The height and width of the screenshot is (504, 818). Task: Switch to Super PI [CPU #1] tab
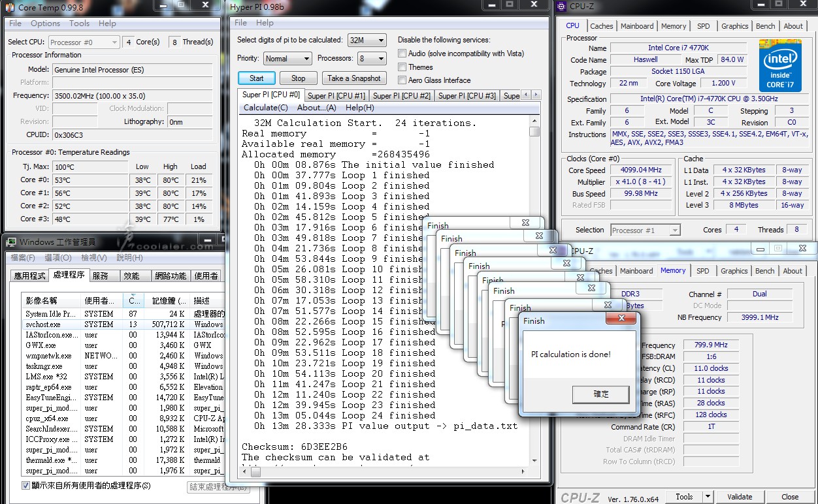click(x=336, y=96)
